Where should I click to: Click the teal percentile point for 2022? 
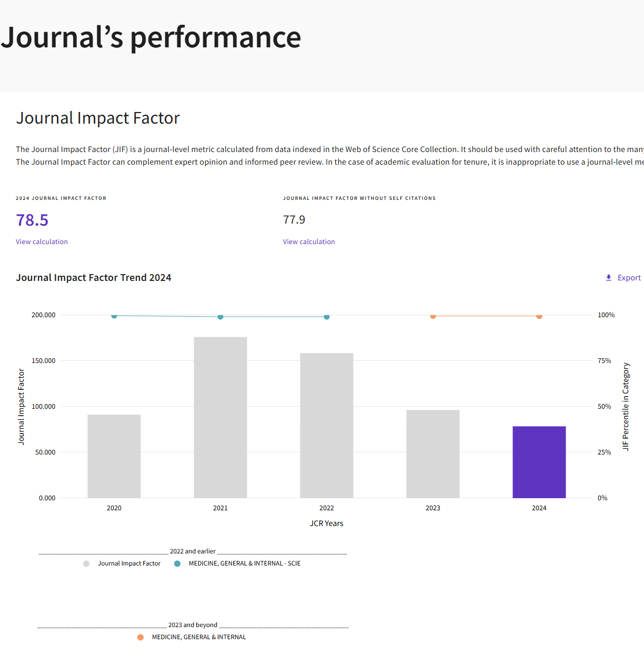(x=327, y=317)
